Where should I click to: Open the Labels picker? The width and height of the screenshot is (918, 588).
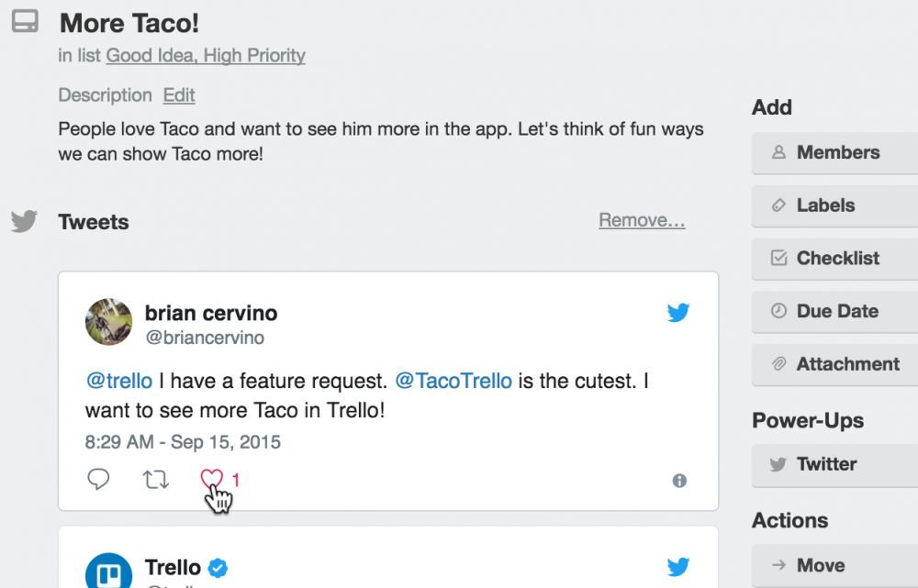(835, 205)
